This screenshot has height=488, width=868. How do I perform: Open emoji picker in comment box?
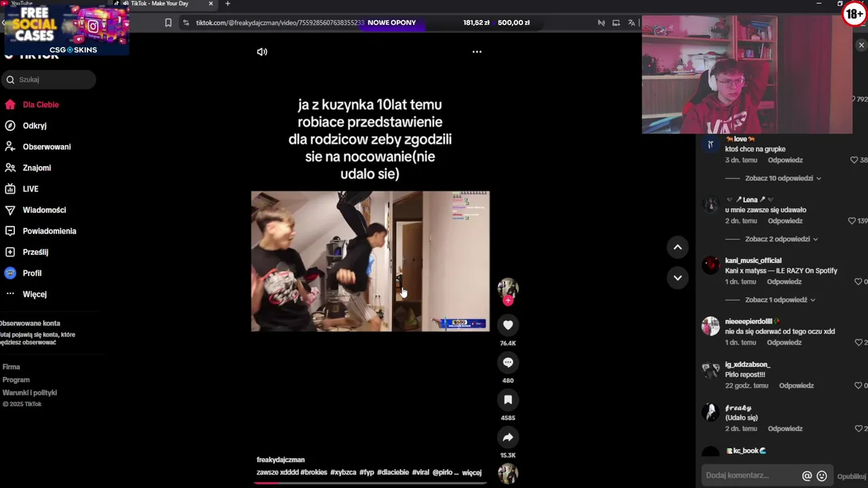[822, 476]
